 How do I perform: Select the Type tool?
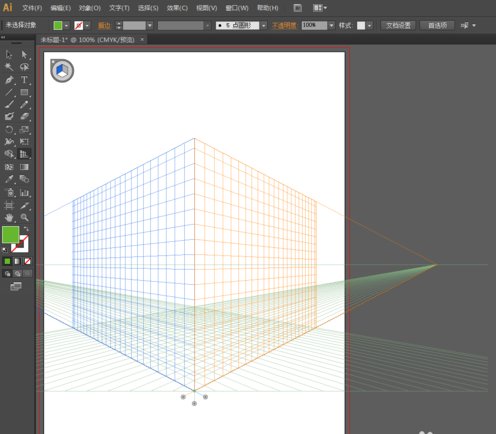coord(24,80)
